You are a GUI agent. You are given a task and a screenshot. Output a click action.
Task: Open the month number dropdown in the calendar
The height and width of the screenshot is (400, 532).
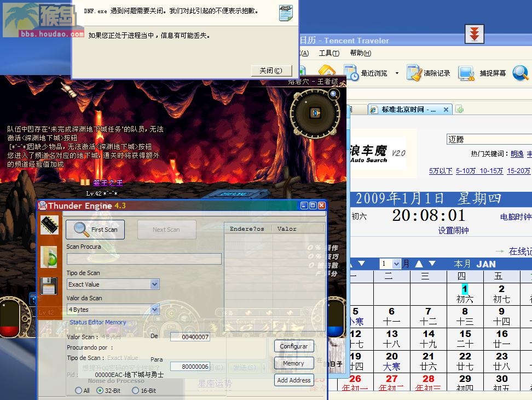pos(396,264)
